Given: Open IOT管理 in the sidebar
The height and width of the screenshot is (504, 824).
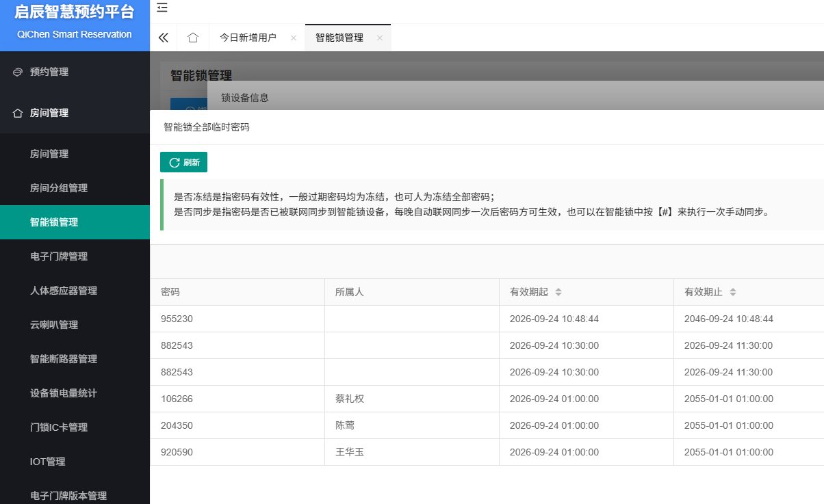Looking at the screenshot, I should [75, 462].
